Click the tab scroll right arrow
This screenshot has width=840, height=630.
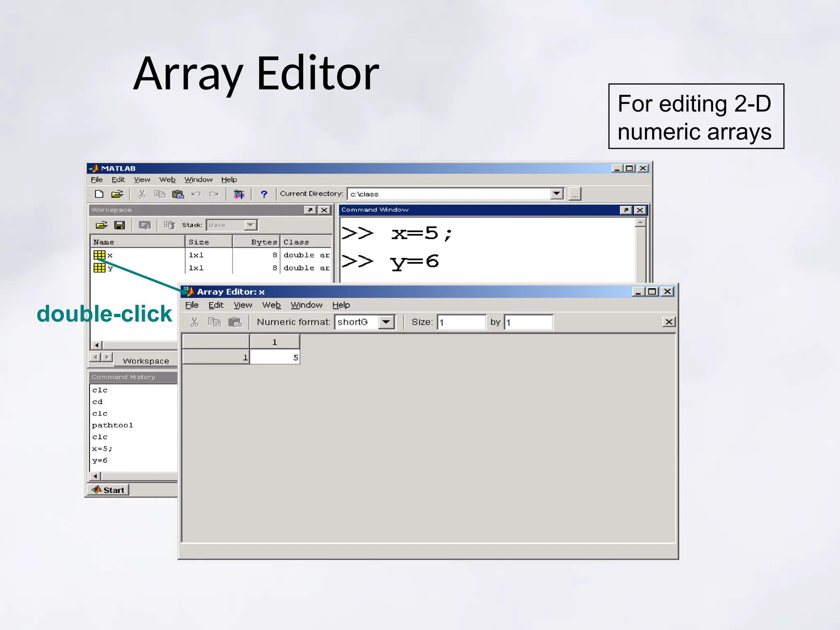click(x=107, y=357)
